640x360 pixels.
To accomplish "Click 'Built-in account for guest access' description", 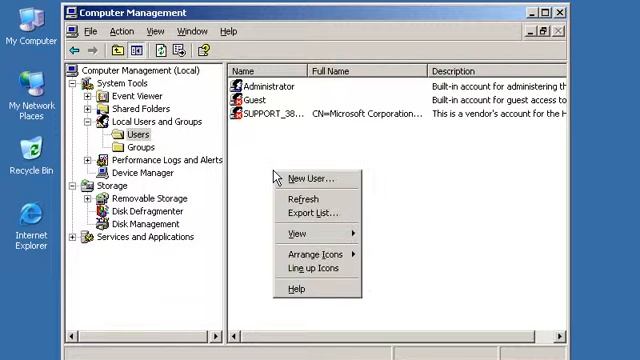I will [x=499, y=100].
